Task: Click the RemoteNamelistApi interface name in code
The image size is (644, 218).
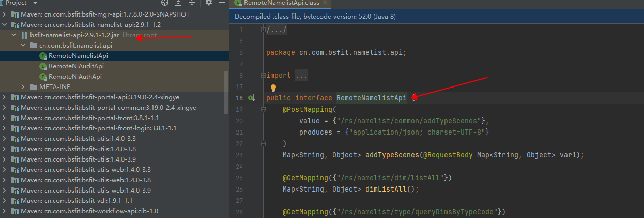Action: 372,98
